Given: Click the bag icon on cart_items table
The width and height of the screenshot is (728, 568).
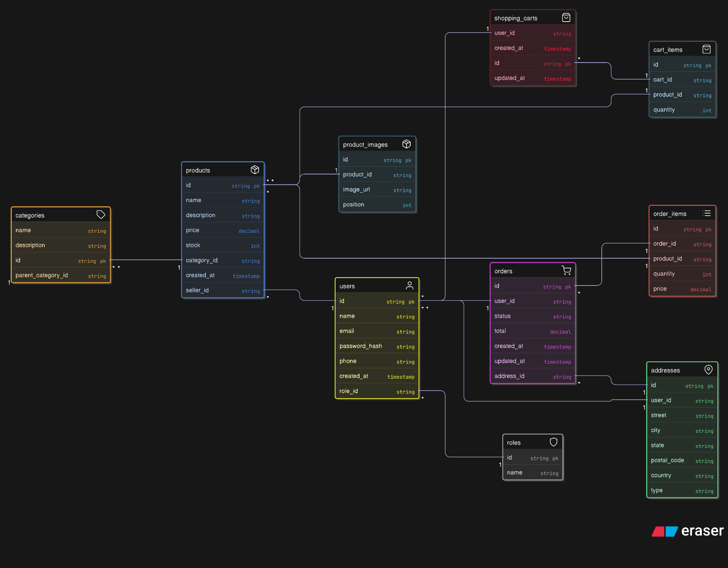Looking at the screenshot, I should (x=706, y=49).
